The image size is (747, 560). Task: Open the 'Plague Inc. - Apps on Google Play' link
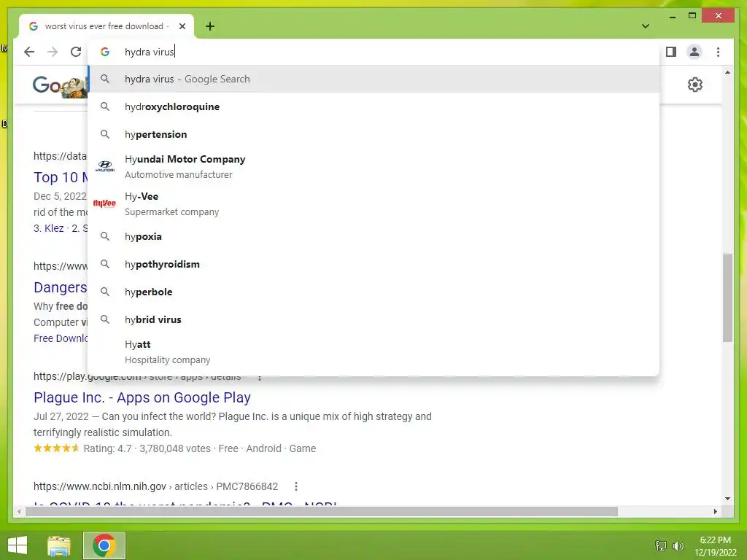[x=142, y=397]
